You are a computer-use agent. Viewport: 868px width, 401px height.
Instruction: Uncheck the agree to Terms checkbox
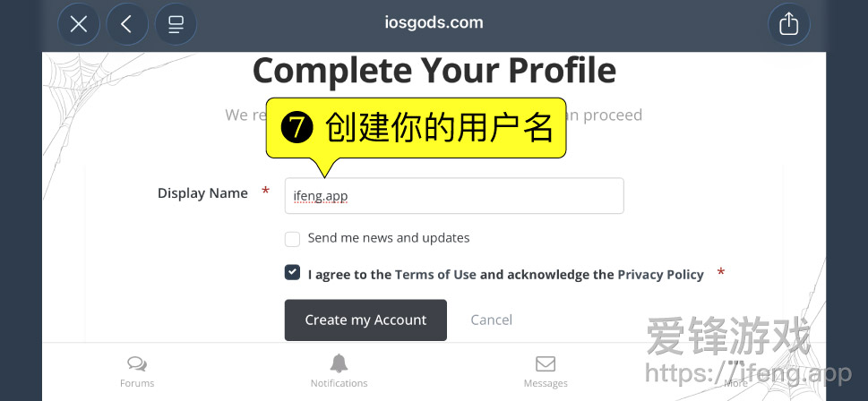coord(292,273)
